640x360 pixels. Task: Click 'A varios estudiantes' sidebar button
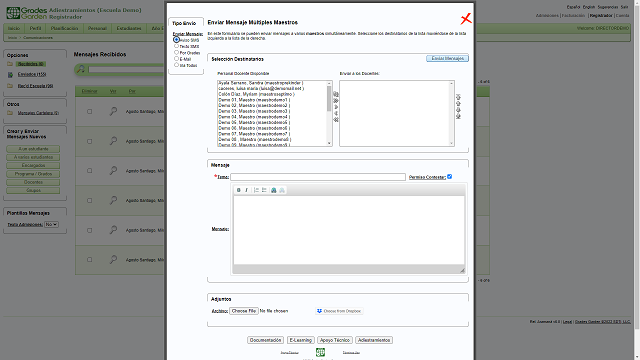pyautogui.click(x=33, y=157)
